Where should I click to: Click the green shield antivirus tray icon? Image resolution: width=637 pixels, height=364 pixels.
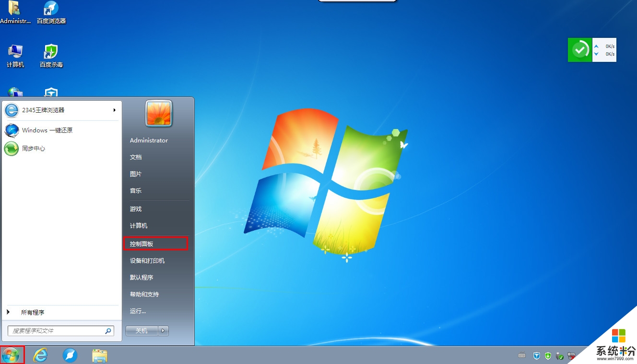[x=548, y=356]
